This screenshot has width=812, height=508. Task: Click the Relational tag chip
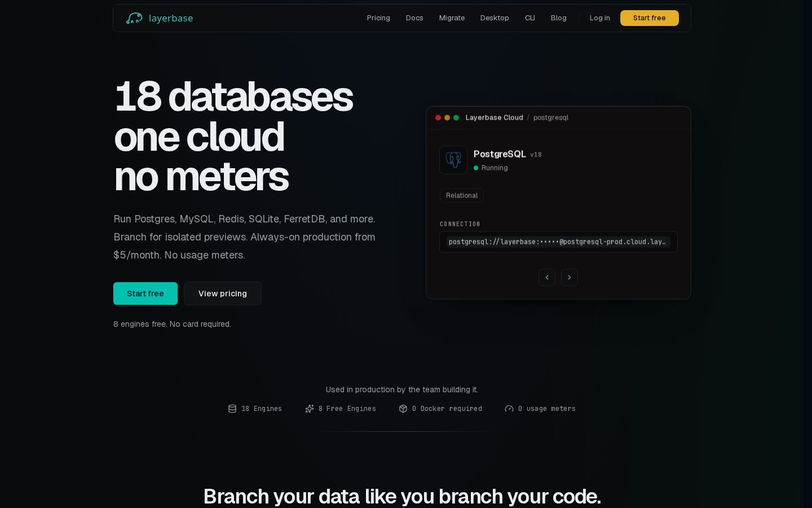[462, 195]
